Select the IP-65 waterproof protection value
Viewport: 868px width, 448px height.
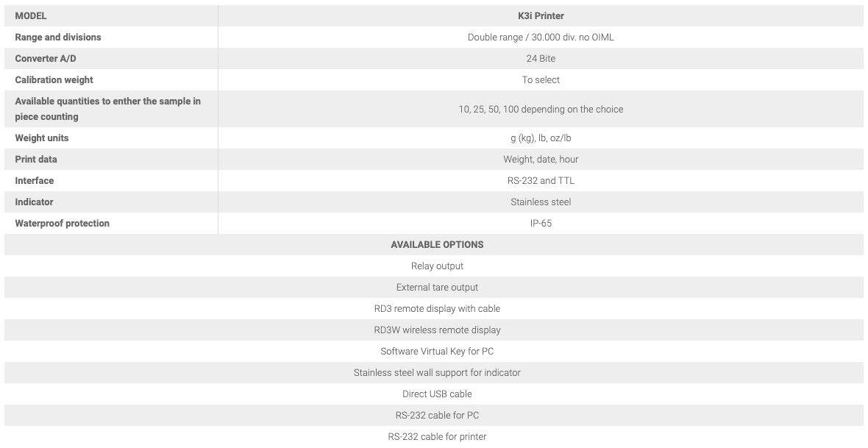point(541,223)
